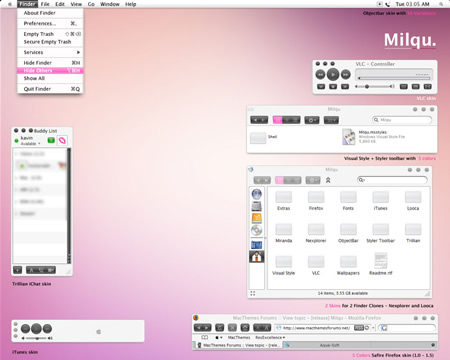The width and height of the screenshot is (450, 360).
Task: Click the MacThemes bookmark link
Action: coord(239,337)
